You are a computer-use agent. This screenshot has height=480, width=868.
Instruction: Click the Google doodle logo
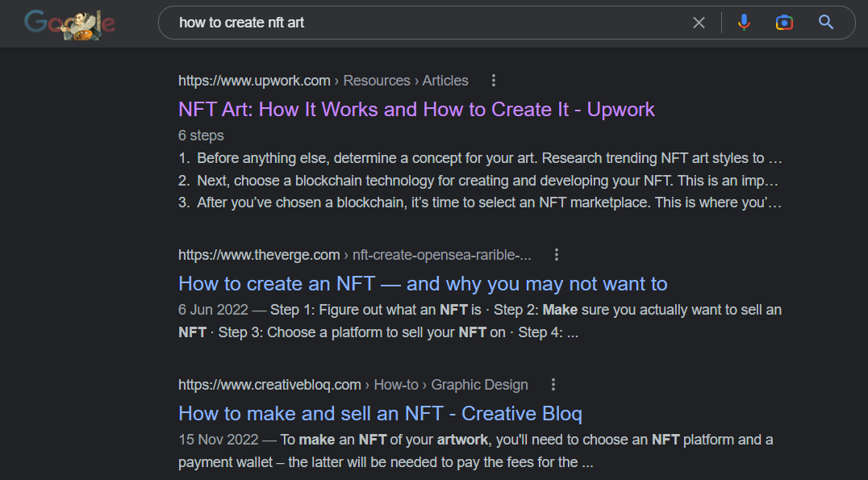69,24
